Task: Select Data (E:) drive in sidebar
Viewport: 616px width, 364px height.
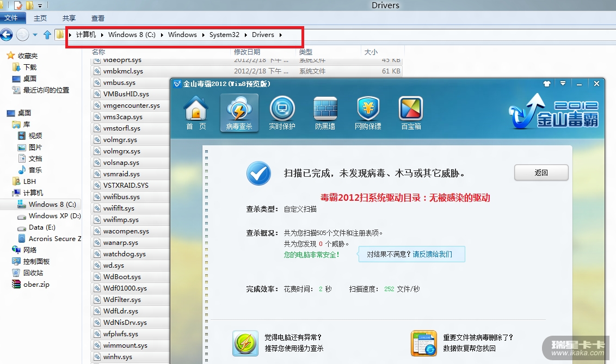Action: click(x=42, y=227)
